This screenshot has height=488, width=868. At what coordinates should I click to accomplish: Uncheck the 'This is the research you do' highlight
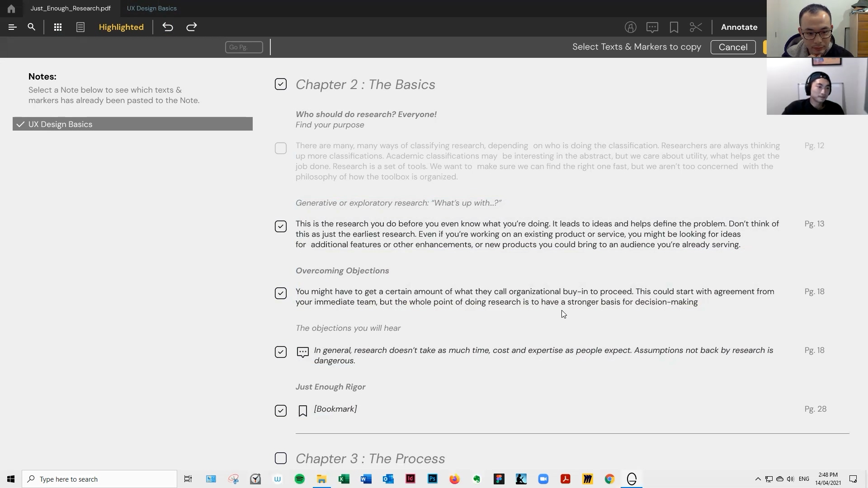(x=281, y=226)
